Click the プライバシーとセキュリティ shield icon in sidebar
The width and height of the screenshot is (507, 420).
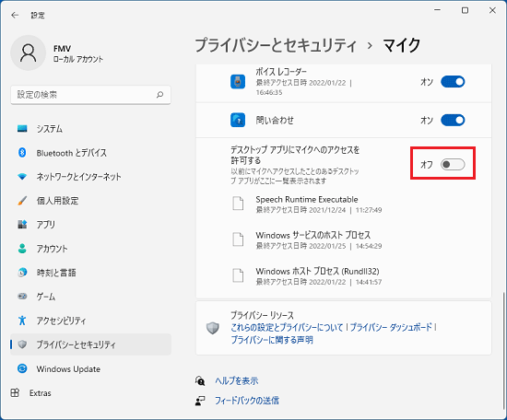(22, 344)
